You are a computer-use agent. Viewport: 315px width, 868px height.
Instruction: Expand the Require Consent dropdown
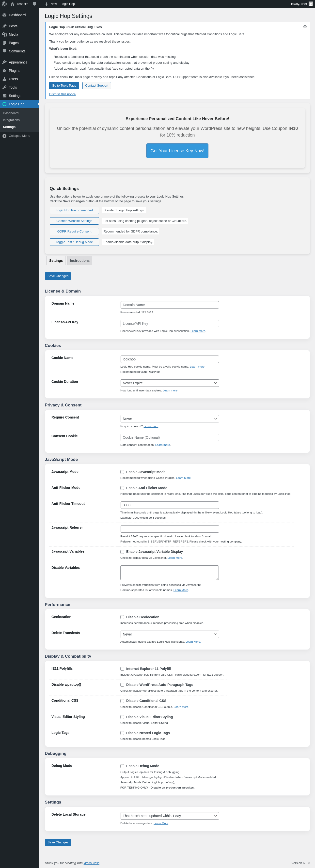tap(170, 419)
